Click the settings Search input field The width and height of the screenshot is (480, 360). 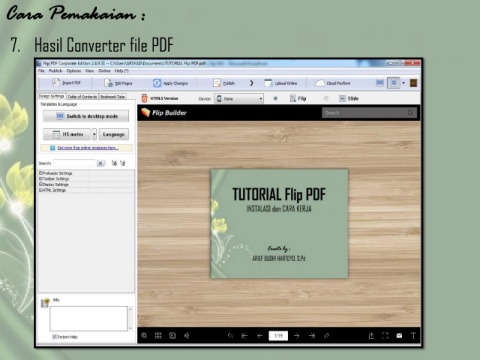pos(74,163)
